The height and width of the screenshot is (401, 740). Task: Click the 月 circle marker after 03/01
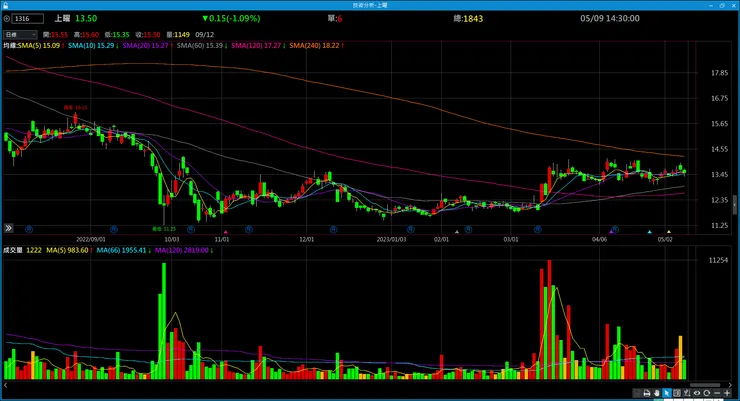(x=538, y=229)
